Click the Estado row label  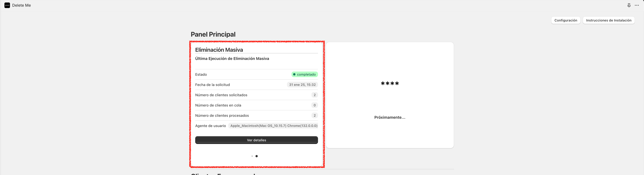pyautogui.click(x=201, y=74)
